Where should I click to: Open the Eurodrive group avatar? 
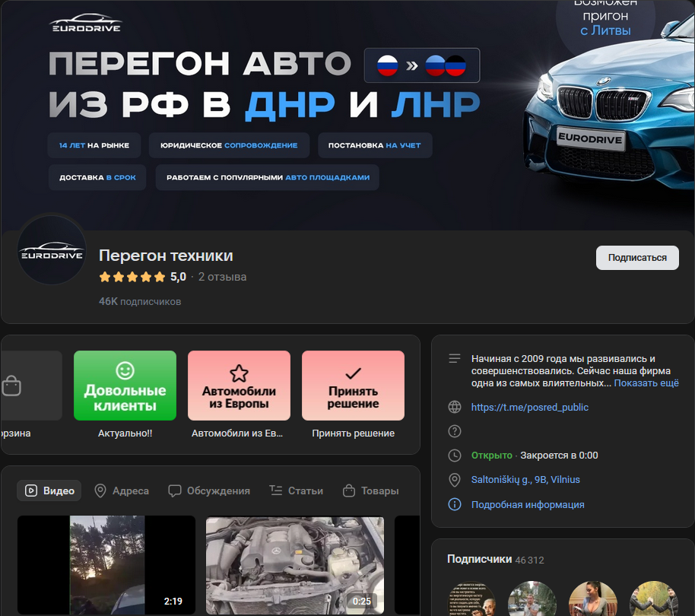click(x=52, y=250)
